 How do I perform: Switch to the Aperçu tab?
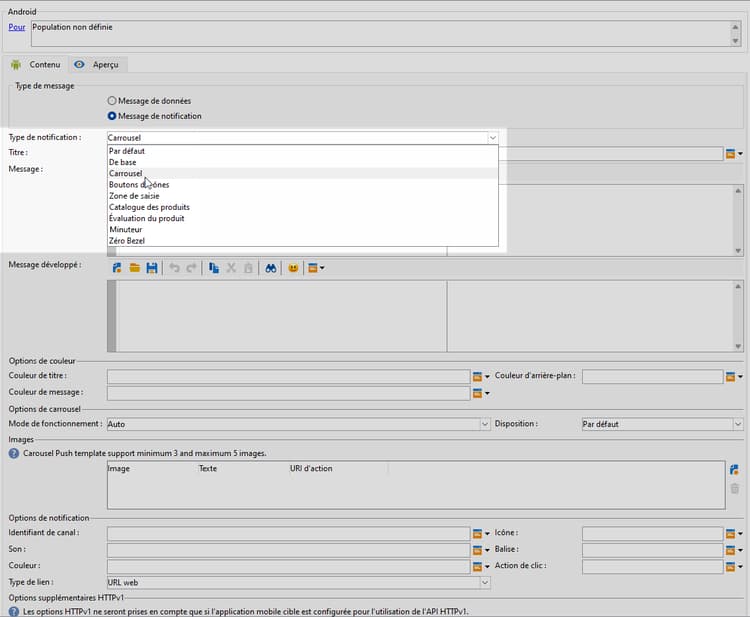pos(98,65)
